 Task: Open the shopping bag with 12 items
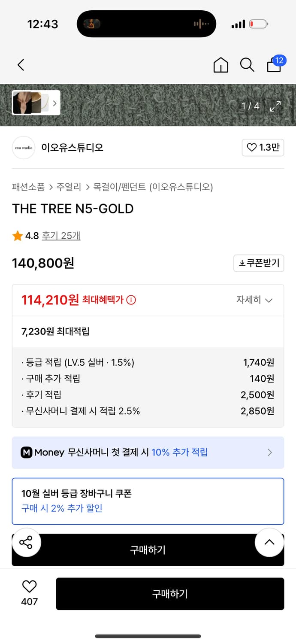pos(275,65)
